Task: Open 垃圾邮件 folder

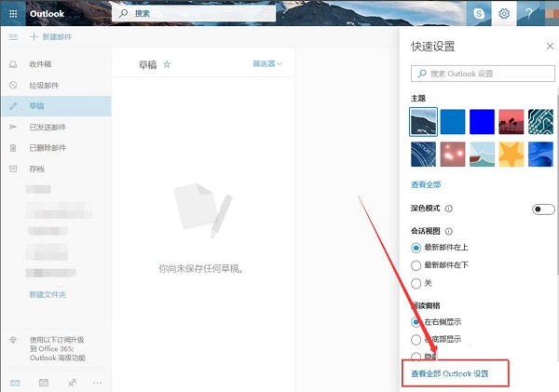Action: click(x=44, y=85)
